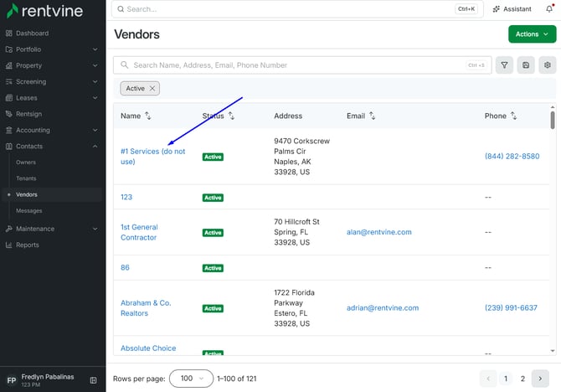
Task: Expand the Portfolio menu chevron
Action: coord(95,49)
